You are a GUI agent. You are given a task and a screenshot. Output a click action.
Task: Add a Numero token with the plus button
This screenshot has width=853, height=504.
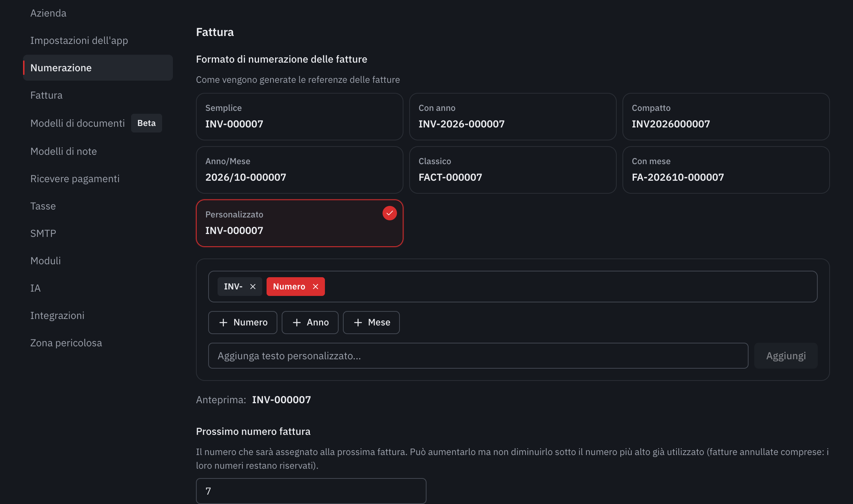[243, 323]
